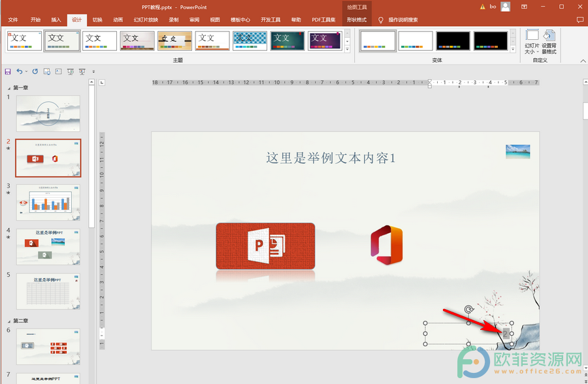588x384 pixels.
Task: Select slide 3 thumbnail with bar chart
Action: (x=48, y=202)
